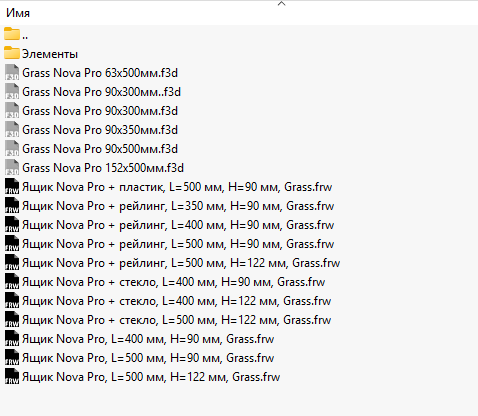The height and width of the screenshot is (416, 478).
Task: Select file Grass Nova Pro 90x500мм.f3d
Action: tap(100, 149)
